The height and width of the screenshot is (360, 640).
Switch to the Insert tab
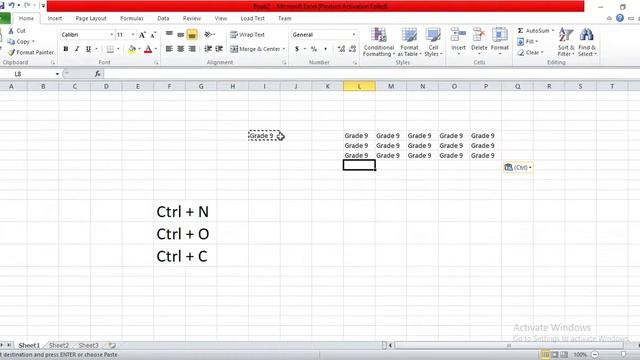click(x=55, y=18)
